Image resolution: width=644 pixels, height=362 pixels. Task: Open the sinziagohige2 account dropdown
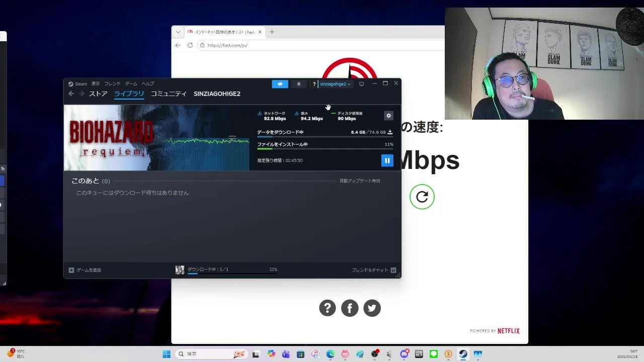point(335,84)
